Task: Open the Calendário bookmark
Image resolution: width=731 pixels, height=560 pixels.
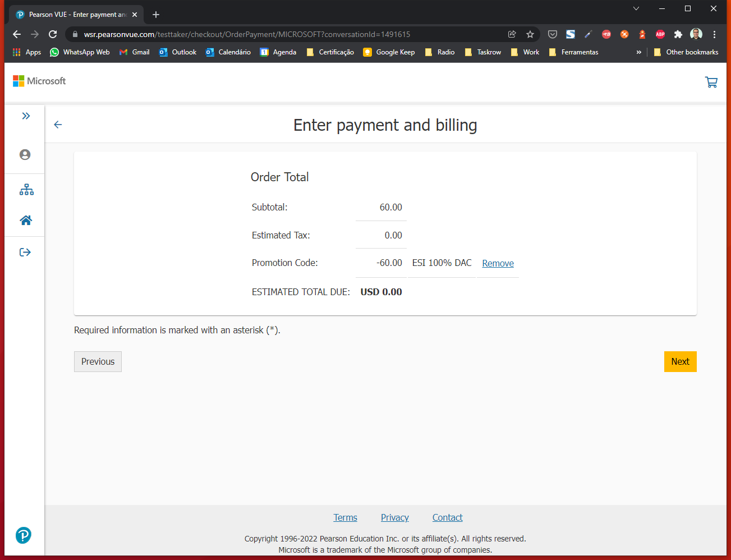Action: (228, 52)
